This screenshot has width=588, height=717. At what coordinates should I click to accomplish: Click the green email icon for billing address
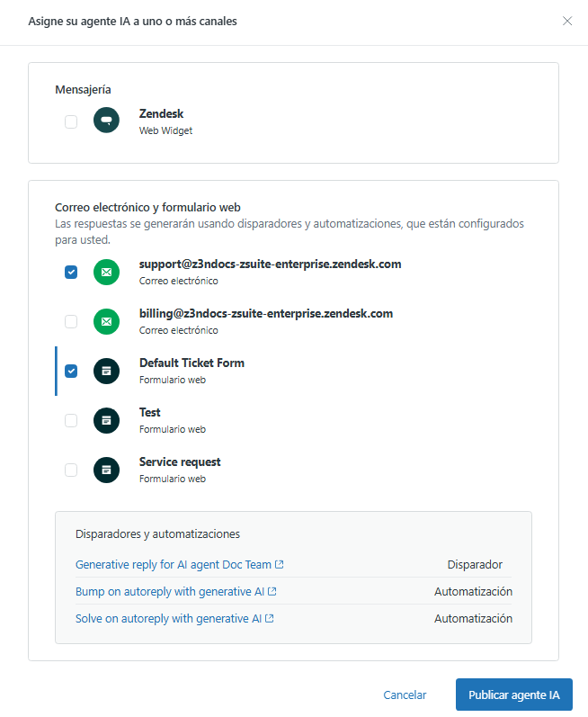(x=106, y=321)
